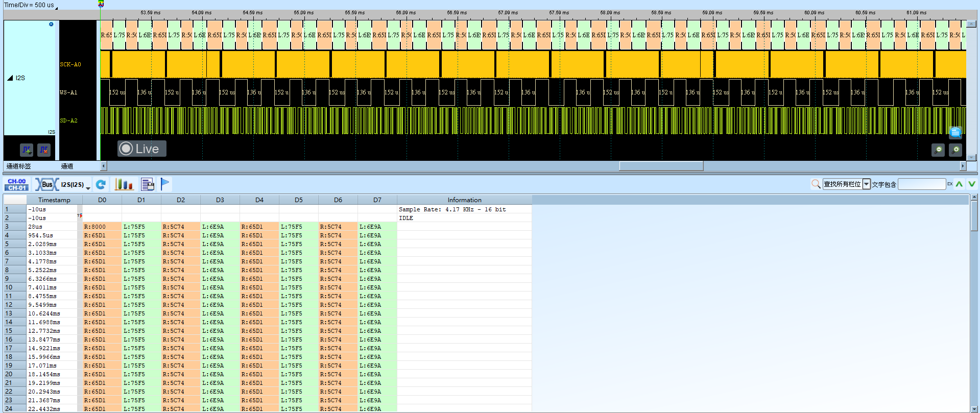Open I2S channel settings gear icon
Viewport: 980px width, 413px height.
point(51,24)
